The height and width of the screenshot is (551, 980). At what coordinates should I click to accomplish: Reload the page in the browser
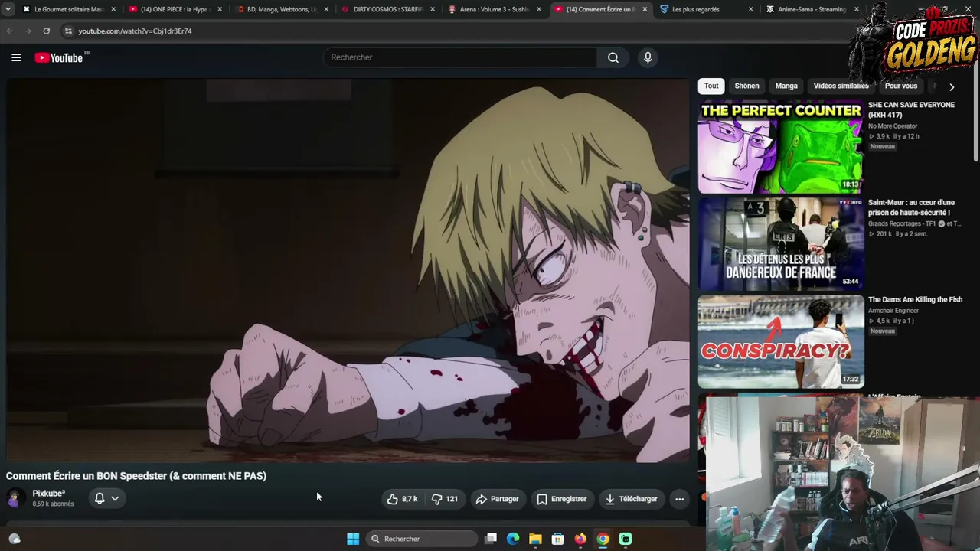click(x=47, y=31)
